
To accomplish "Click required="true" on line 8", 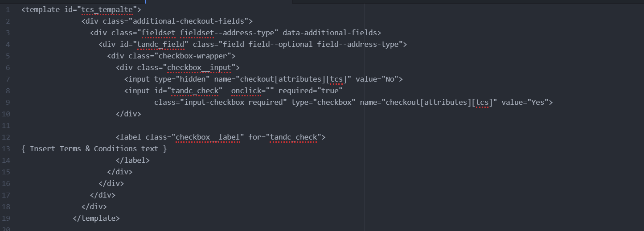I will point(311,91).
